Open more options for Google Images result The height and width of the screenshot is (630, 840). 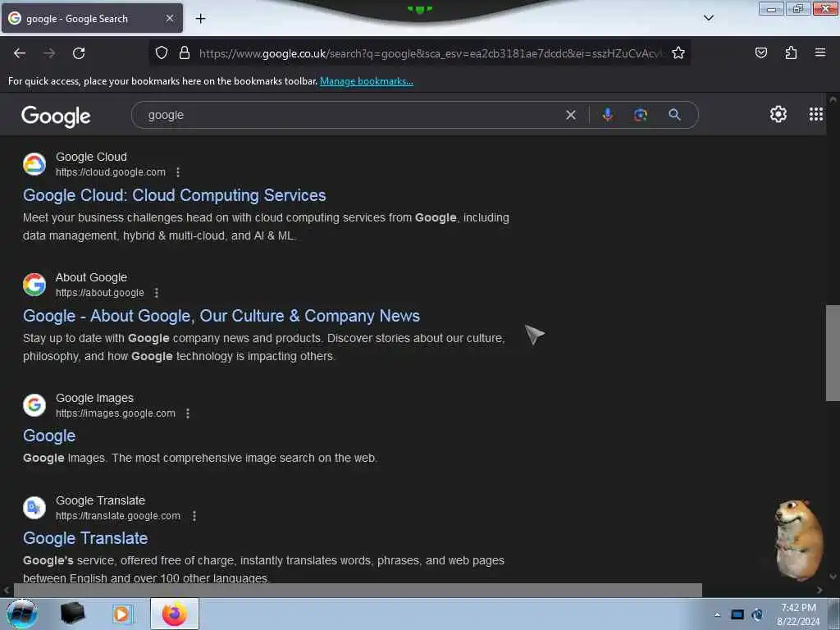tap(188, 413)
